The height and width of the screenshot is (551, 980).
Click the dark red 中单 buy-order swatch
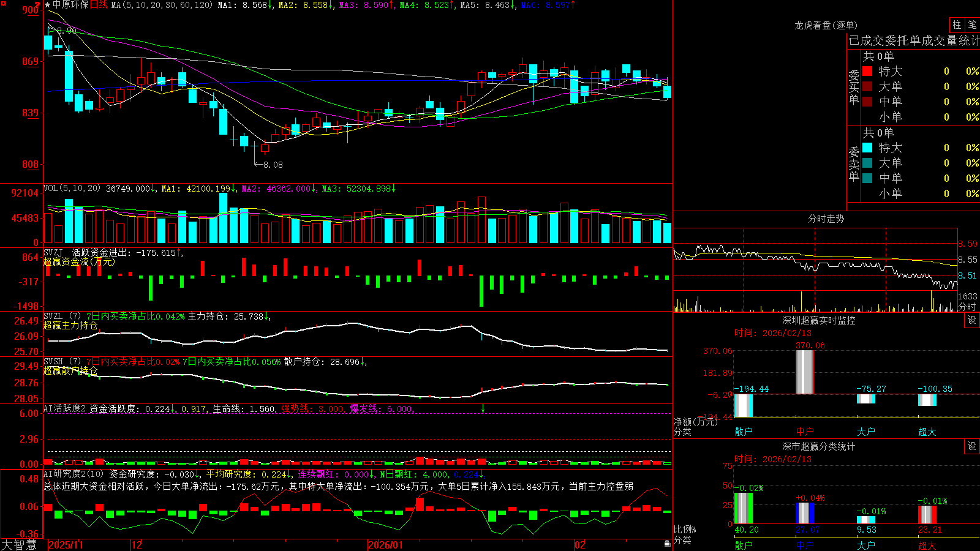tap(867, 102)
